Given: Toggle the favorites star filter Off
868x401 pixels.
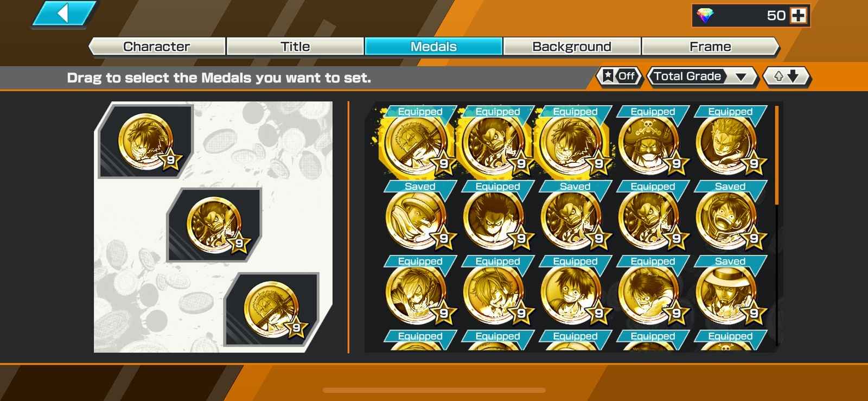Looking at the screenshot, I should [619, 77].
